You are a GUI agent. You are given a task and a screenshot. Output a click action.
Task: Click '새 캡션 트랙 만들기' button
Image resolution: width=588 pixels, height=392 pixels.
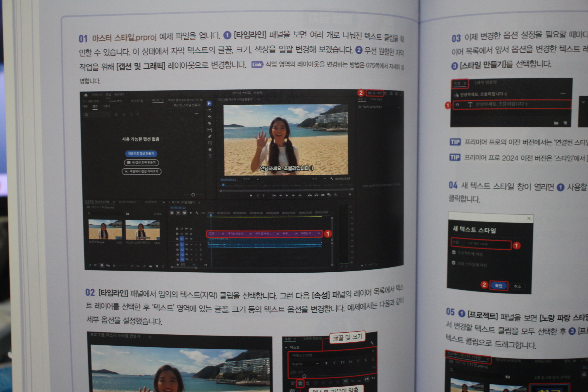141,162
